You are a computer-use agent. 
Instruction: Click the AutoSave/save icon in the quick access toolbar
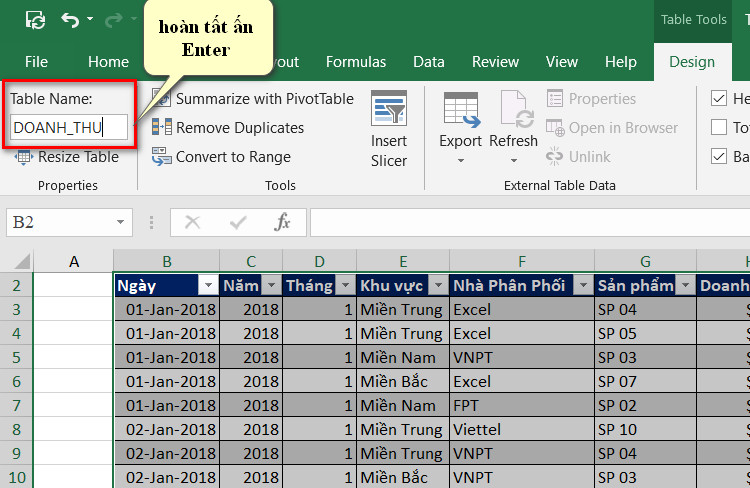36,20
